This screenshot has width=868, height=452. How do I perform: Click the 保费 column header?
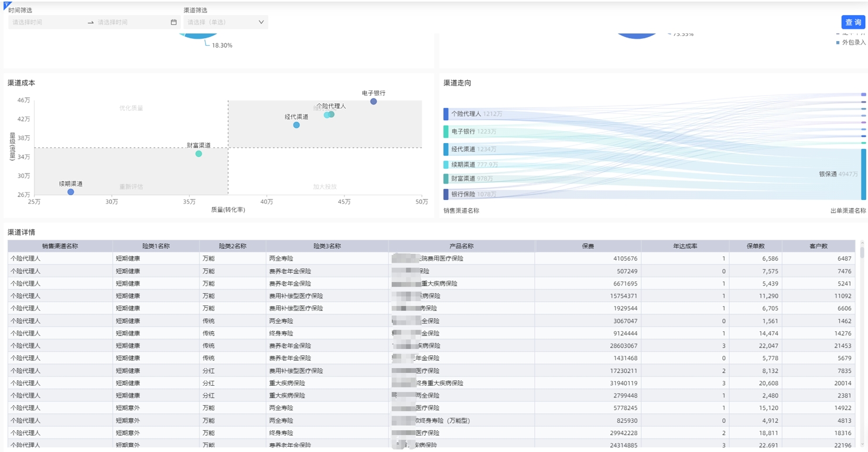pyautogui.click(x=588, y=246)
